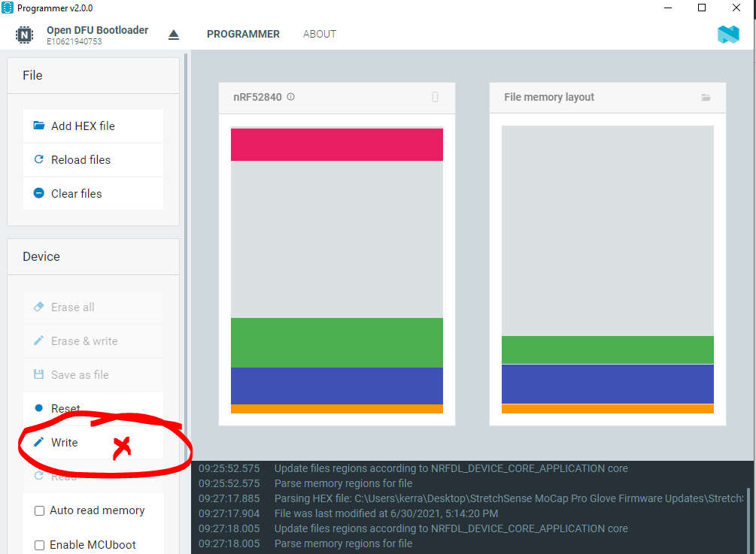
Task: Click the log panel scrollbar
Action: [x=748, y=520]
